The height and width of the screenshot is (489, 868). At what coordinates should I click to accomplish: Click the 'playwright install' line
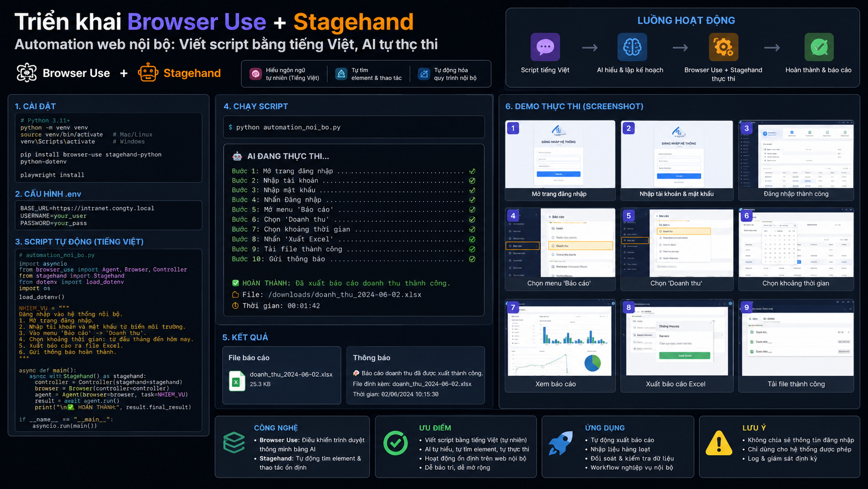tap(52, 175)
